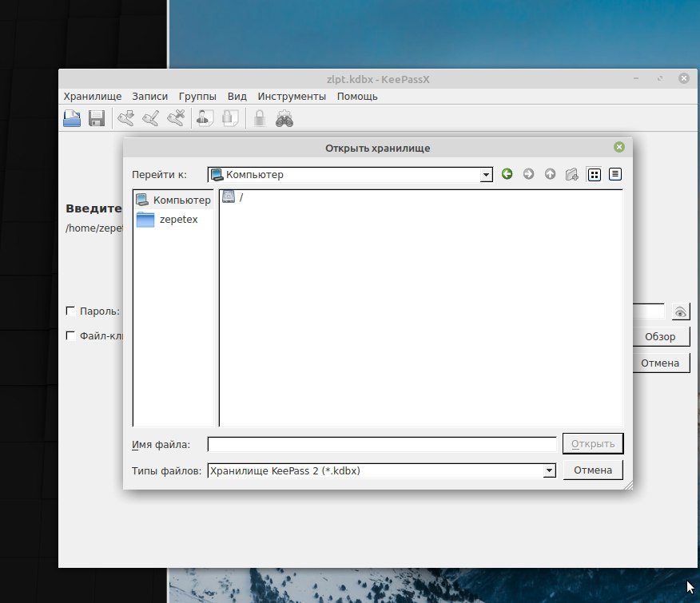The image size is (700, 603).
Task: Select Компьютер in the sidebar
Action: click(173, 200)
